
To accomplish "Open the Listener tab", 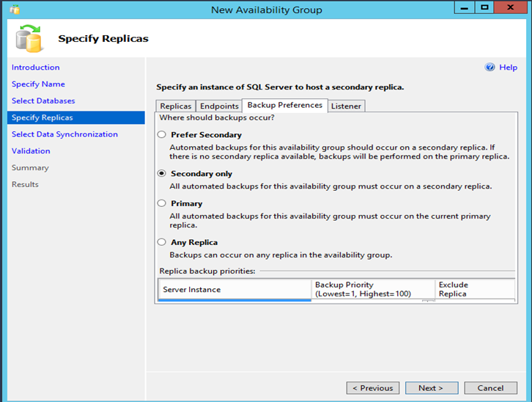I will coord(346,106).
